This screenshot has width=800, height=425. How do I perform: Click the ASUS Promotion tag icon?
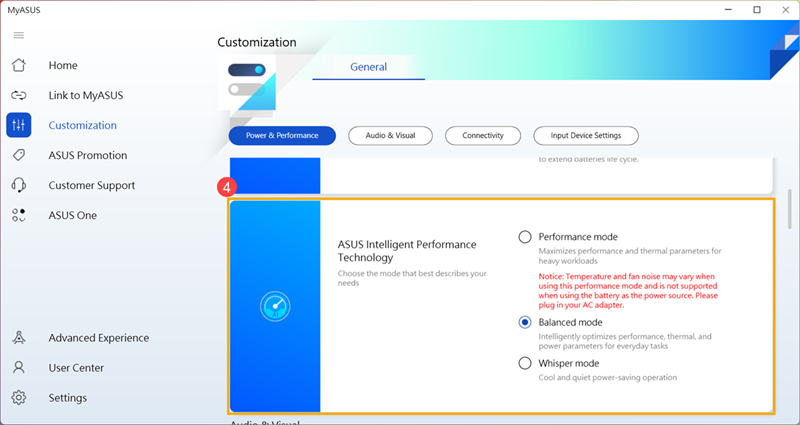pos(19,155)
